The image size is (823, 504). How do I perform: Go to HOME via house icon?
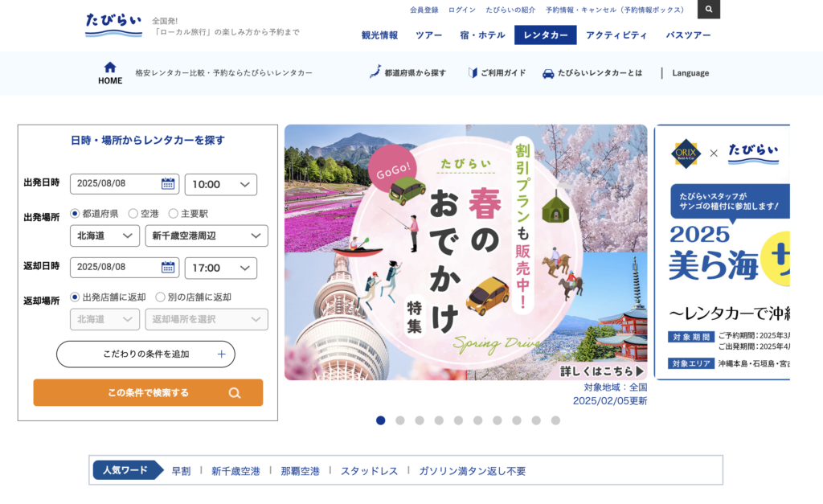tap(109, 68)
